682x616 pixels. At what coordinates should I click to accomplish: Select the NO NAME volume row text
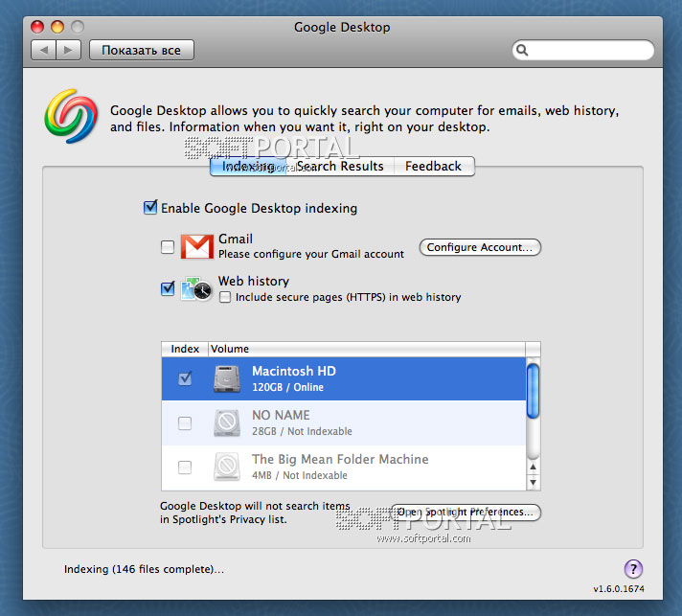(x=281, y=415)
